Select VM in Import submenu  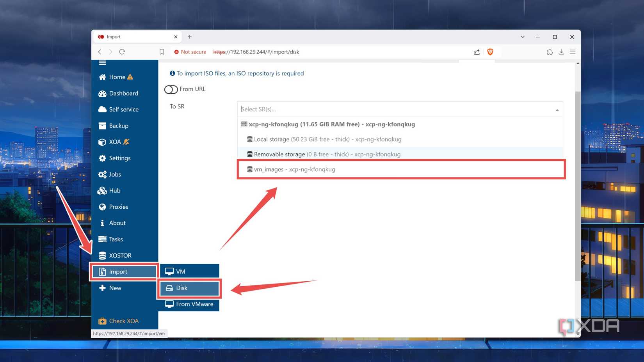coord(190,271)
